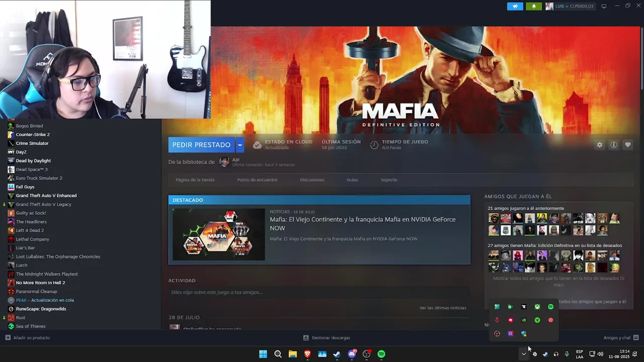The width and height of the screenshot is (644, 362).
Task: Open Windows Start menu
Action: click(x=263, y=354)
